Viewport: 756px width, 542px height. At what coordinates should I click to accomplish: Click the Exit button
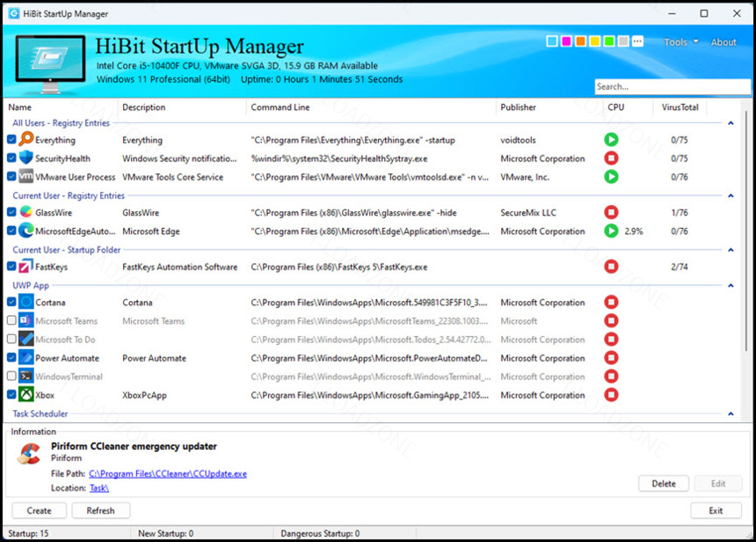[x=716, y=510]
